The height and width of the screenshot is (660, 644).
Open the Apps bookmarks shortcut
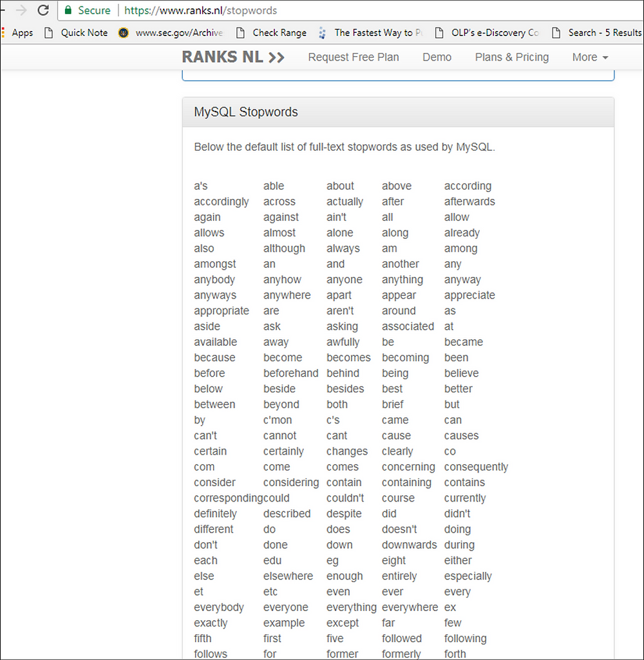coord(17,33)
